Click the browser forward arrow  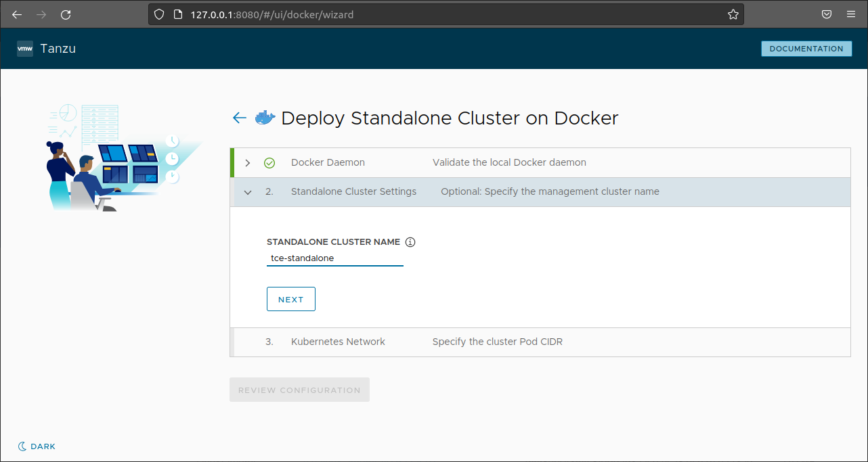pos(41,14)
